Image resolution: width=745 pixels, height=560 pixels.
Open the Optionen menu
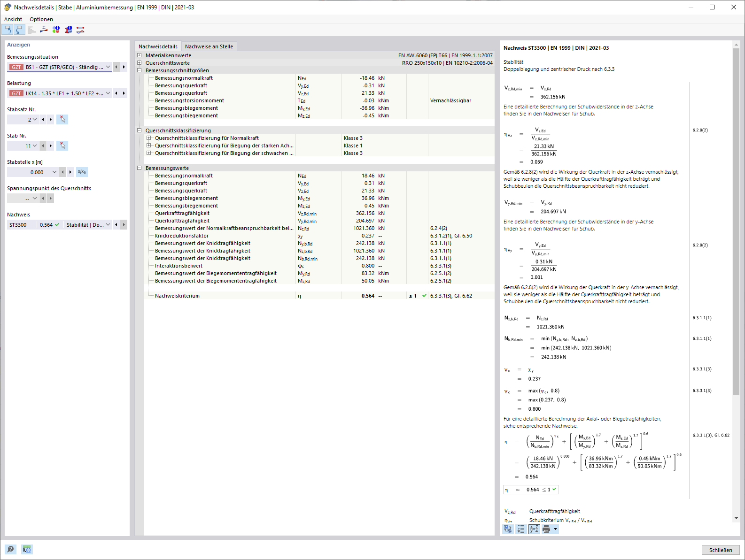click(41, 19)
